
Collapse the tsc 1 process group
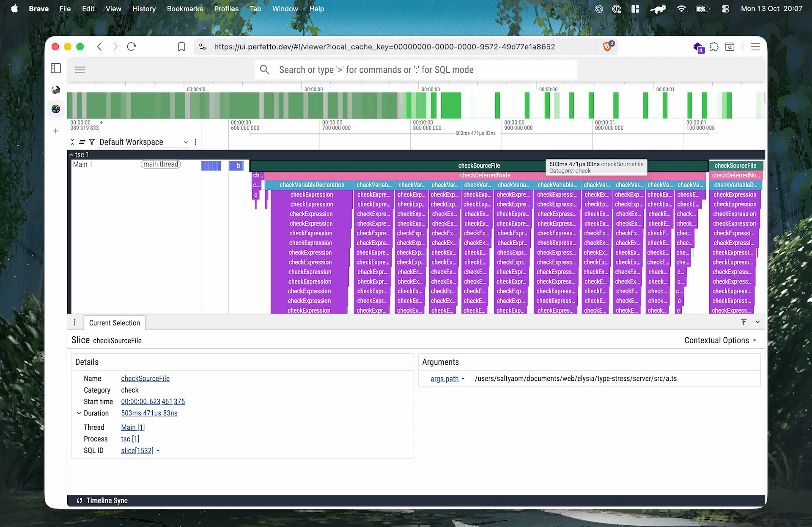coord(71,155)
